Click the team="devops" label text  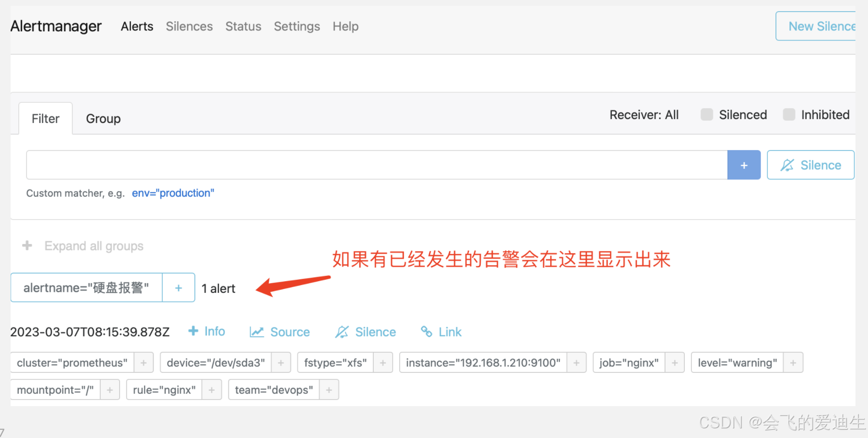[x=274, y=390]
